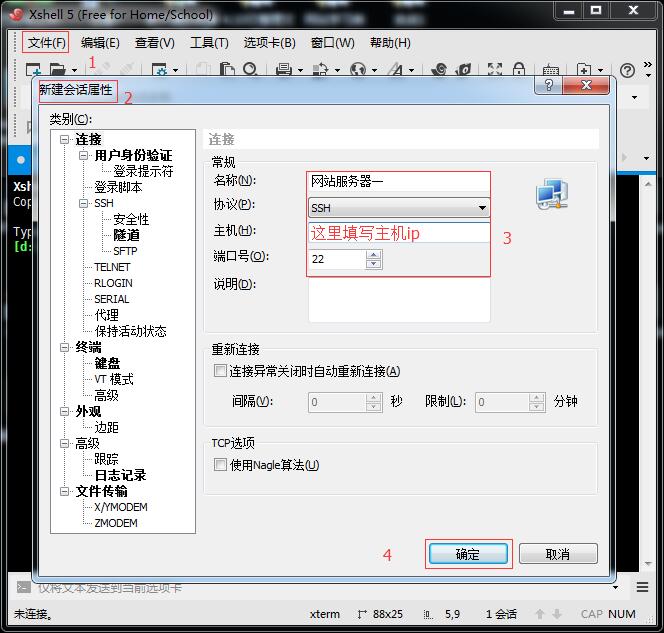
Task: Click the 取消 button
Action: (x=558, y=554)
